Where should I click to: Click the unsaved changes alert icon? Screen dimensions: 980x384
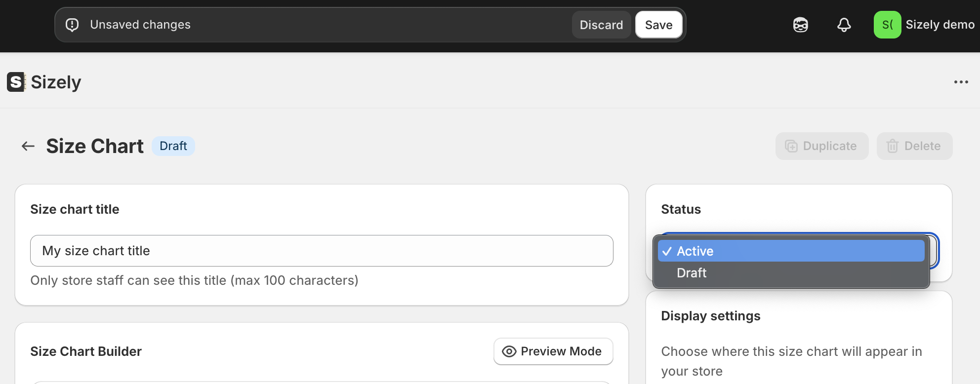coord(72,25)
